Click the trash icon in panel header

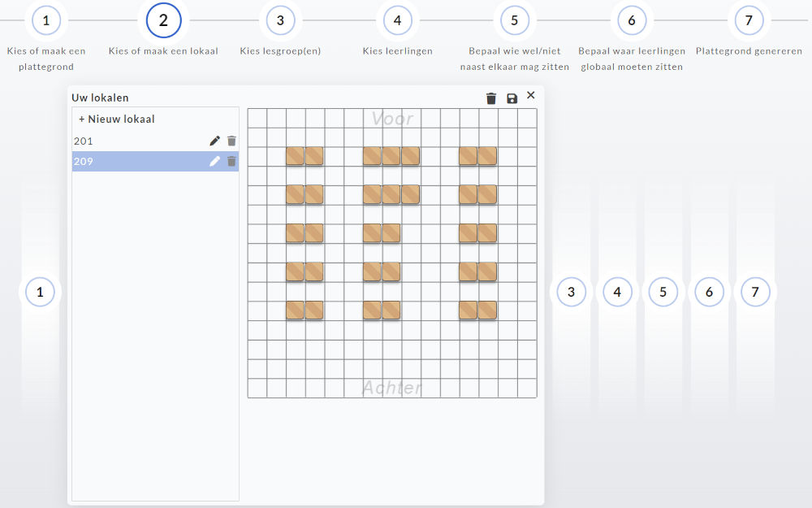coord(491,98)
